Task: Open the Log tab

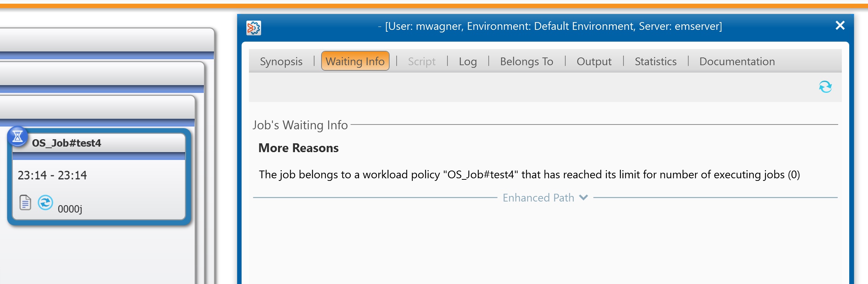Action: pyautogui.click(x=468, y=62)
